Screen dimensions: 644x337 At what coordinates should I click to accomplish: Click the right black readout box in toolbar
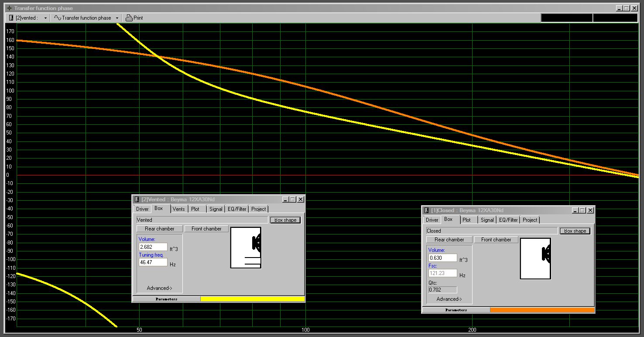pyautogui.click(x=615, y=18)
